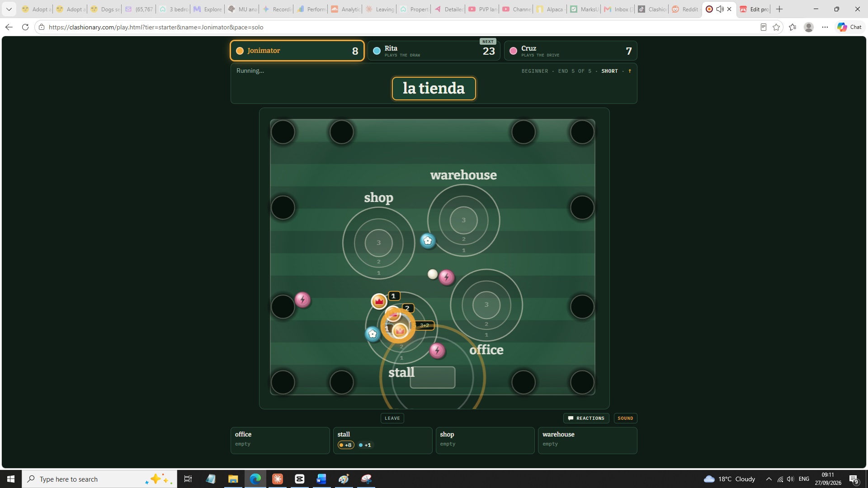Select the highlighted orange crown disc

click(x=399, y=331)
